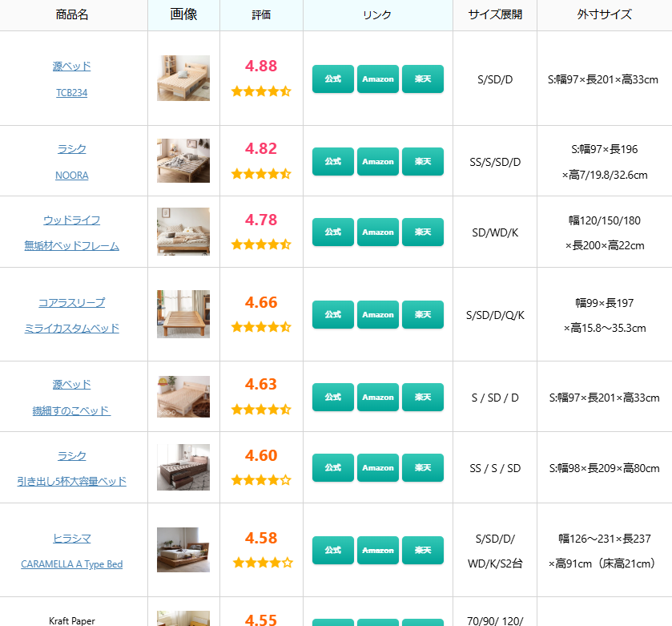Click Amazon button in the CARAMELLA row
672x626 pixels.
pyautogui.click(x=377, y=550)
